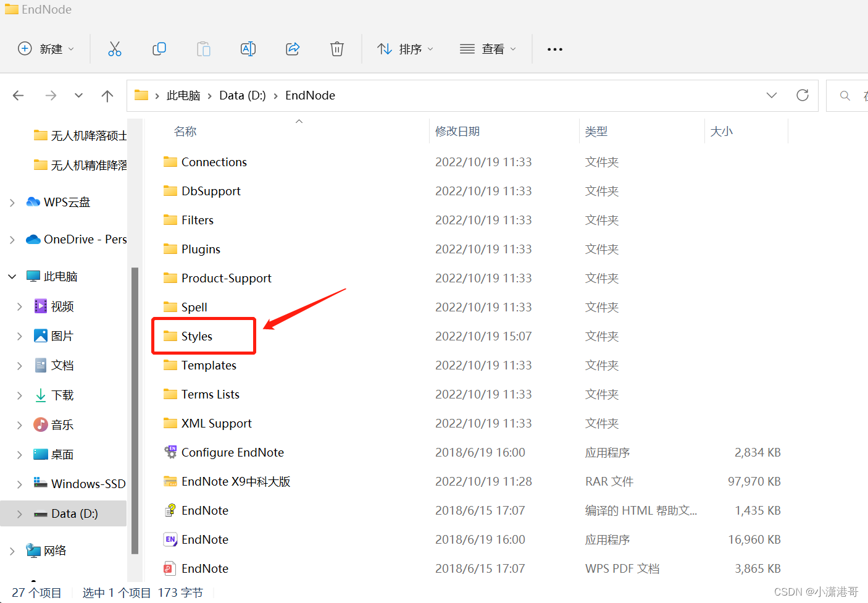Select the Product-Support folder name

[227, 278]
